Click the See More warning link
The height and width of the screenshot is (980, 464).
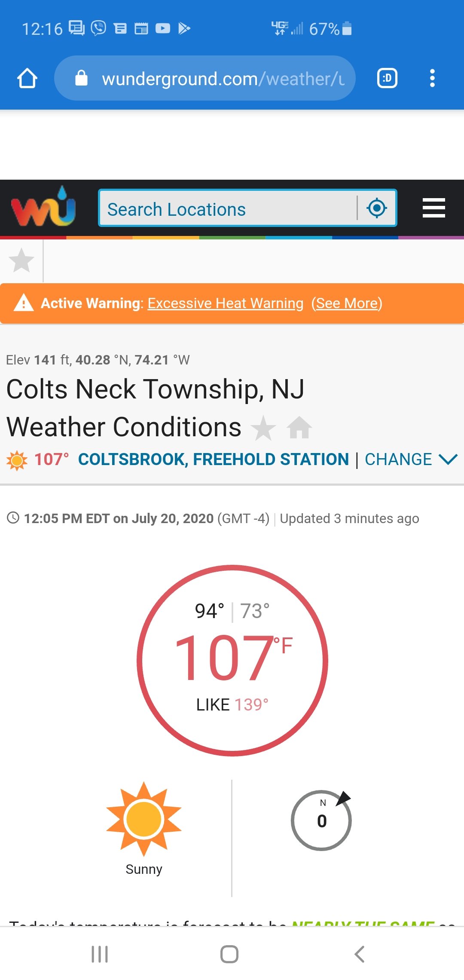[x=347, y=303]
